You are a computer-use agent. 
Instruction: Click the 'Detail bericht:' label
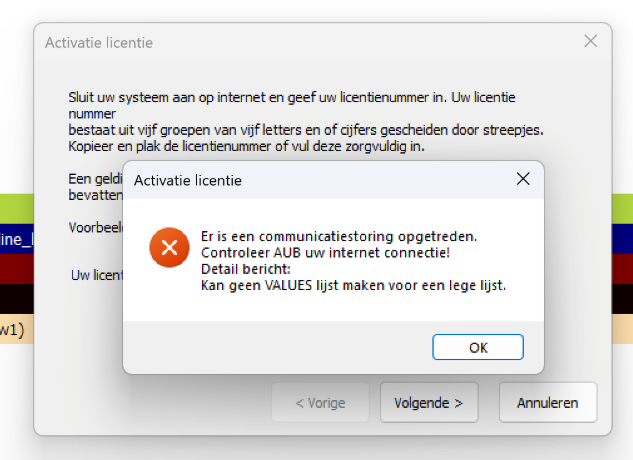tap(246, 269)
